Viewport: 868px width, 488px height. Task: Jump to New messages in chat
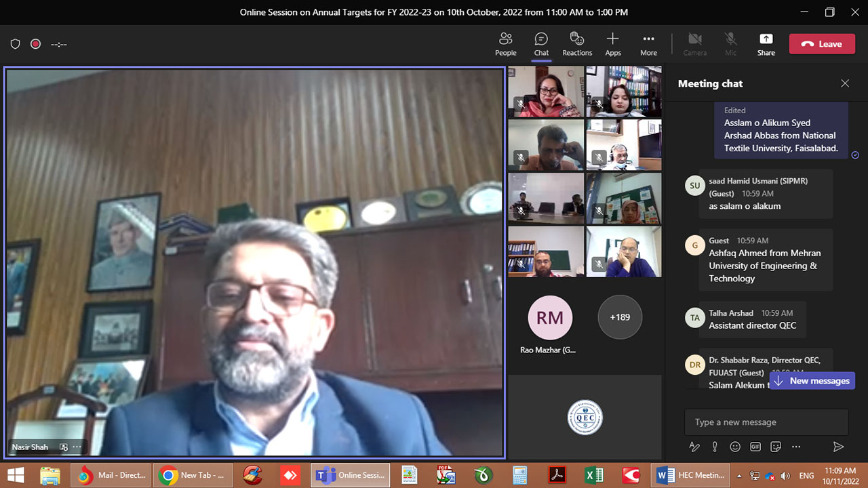click(x=812, y=381)
